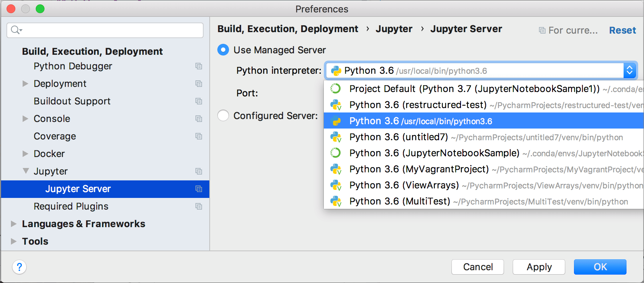Open Buildout Support settings page

point(72,101)
